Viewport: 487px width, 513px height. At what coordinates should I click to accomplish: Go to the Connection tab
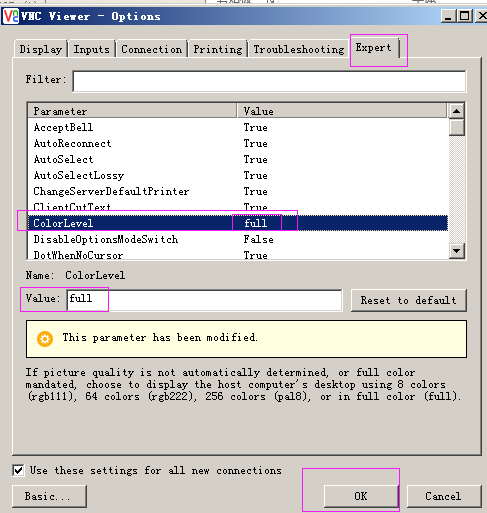[x=152, y=49]
